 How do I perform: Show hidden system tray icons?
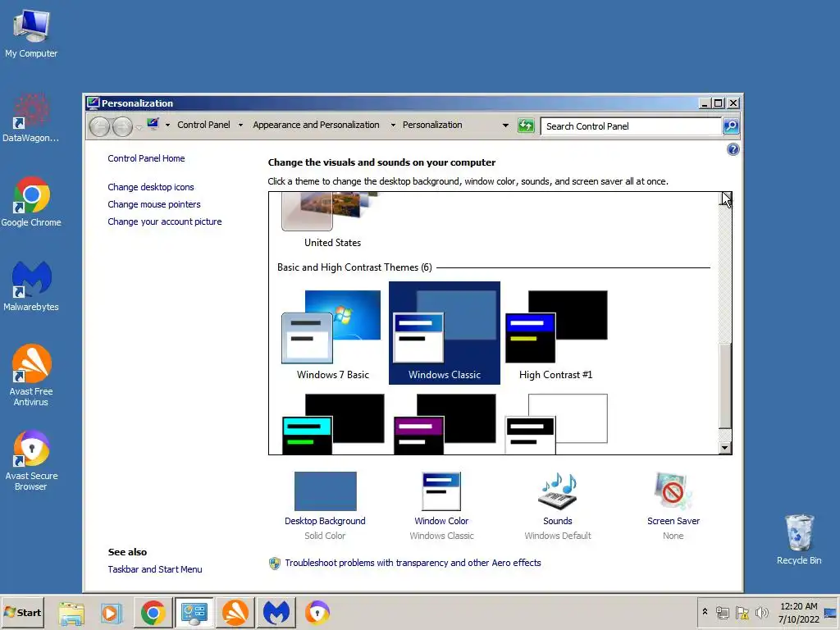[705, 612]
